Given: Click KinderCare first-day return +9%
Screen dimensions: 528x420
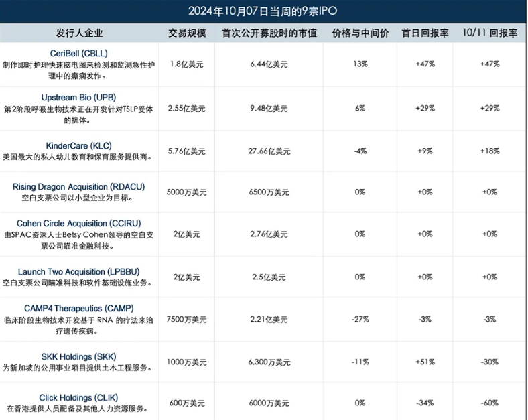Looking at the screenshot, I should (425, 151).
